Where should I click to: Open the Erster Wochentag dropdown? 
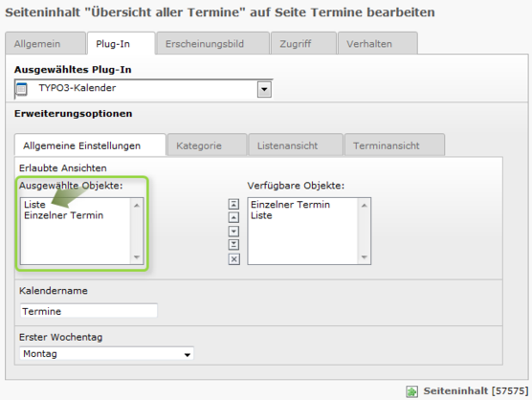[106, 353]
